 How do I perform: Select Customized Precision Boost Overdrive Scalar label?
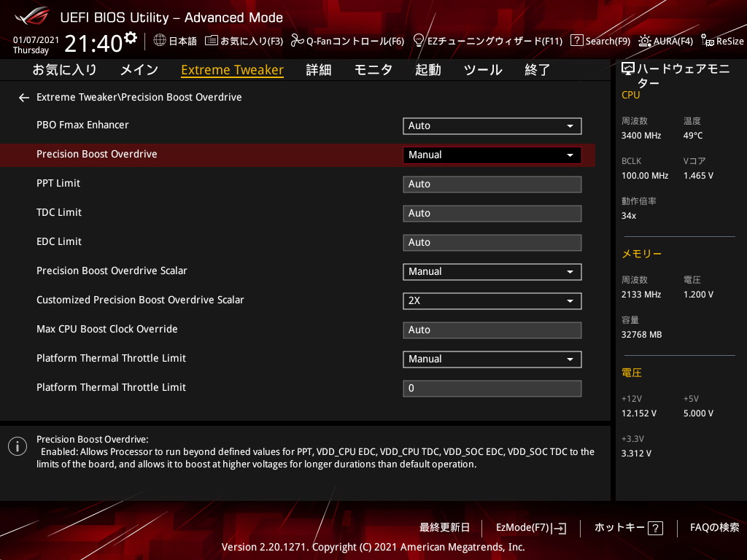(140, 300)
